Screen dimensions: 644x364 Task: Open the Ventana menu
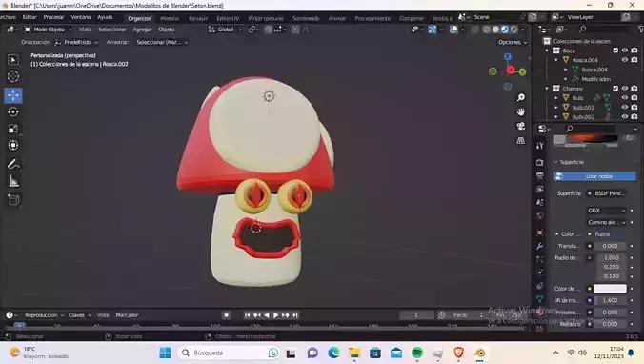click(81, 17)
